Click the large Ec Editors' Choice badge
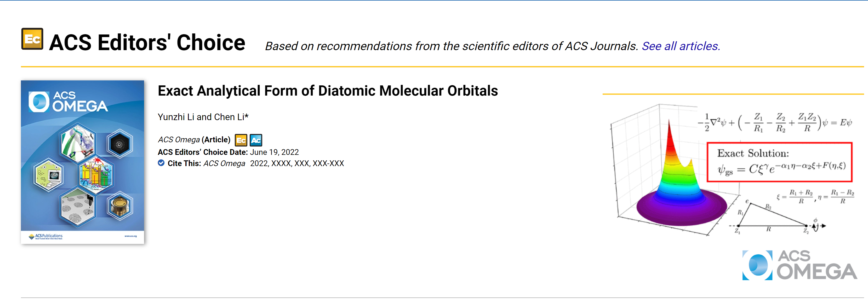This screenshot has height=299, width=868. [32, 39]
